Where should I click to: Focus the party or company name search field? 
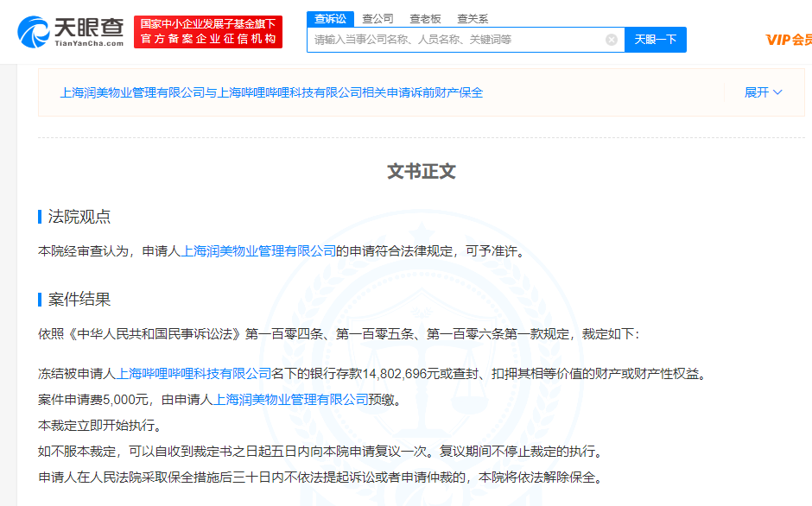coord(456,40)
